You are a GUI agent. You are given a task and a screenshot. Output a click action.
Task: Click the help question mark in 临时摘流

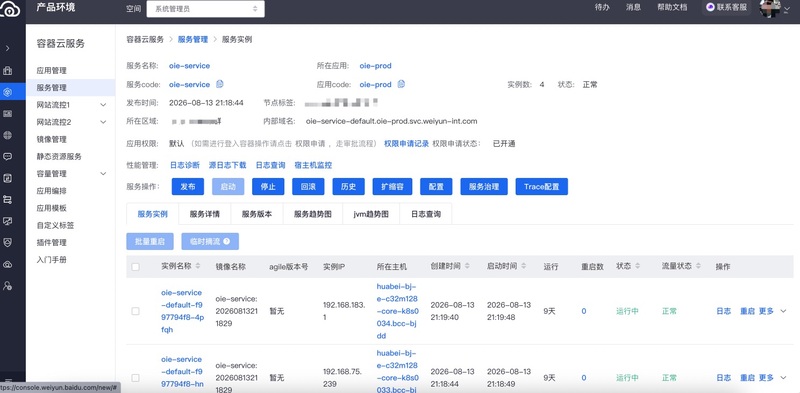[x=227, y=241]
